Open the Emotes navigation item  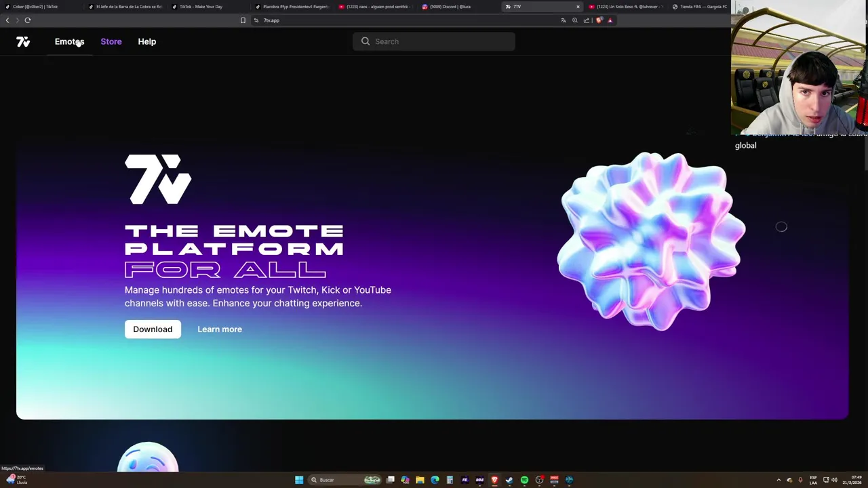point(69,41)
